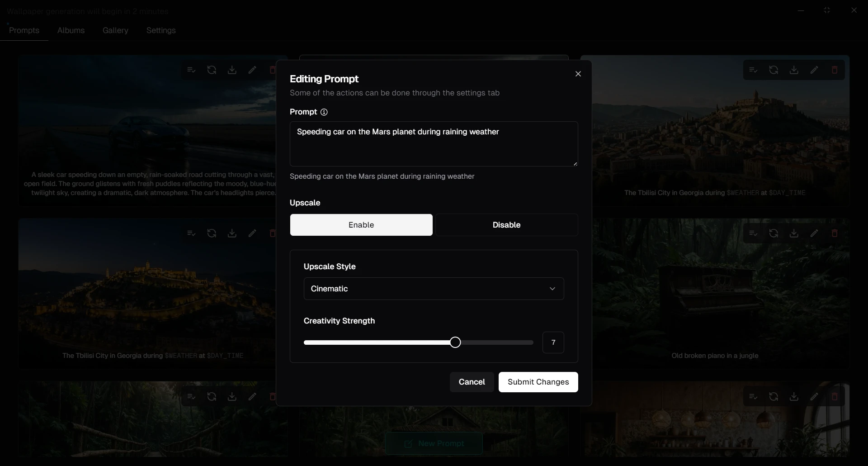Open the Upscale Style Cinematic dropdown
Screen dimensions: 868x466
[x=434, y=289]
